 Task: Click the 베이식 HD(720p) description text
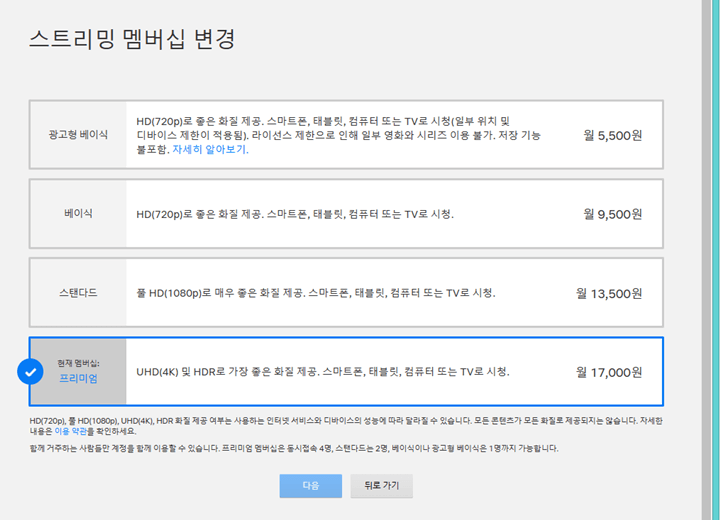295,214
